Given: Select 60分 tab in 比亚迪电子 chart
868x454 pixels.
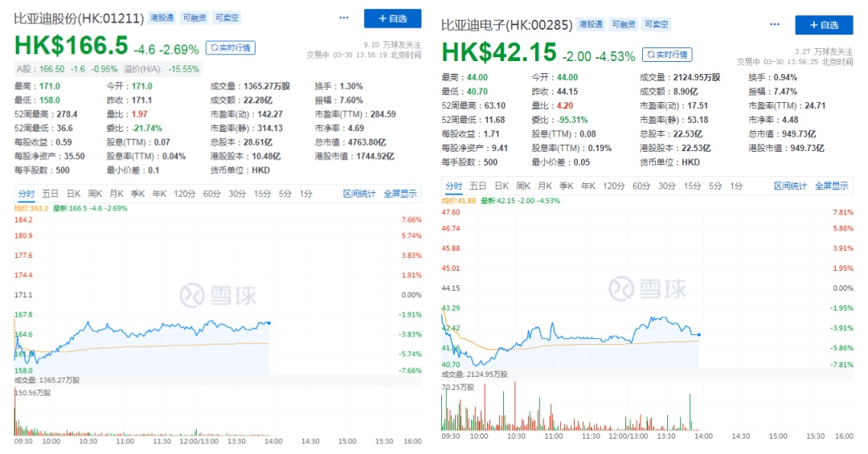Looking at the screenshot, I should click(641, 186).
